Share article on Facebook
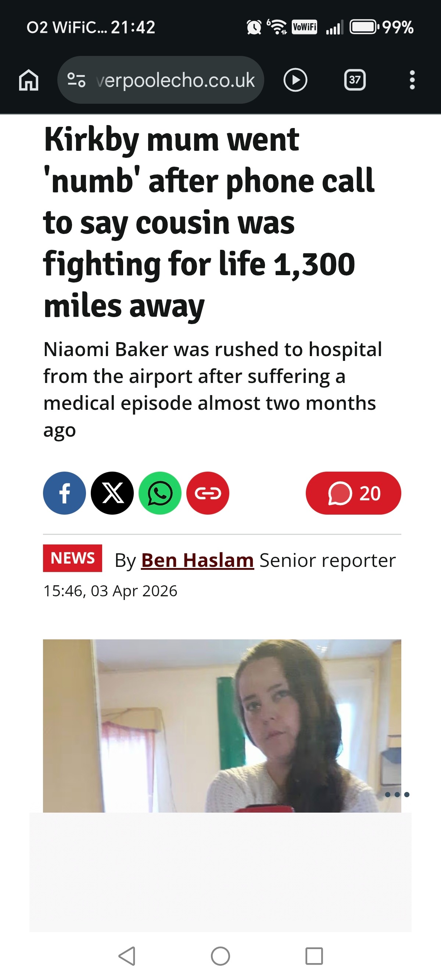The height and width of the screenshot is (980, 441). point(64,493)
